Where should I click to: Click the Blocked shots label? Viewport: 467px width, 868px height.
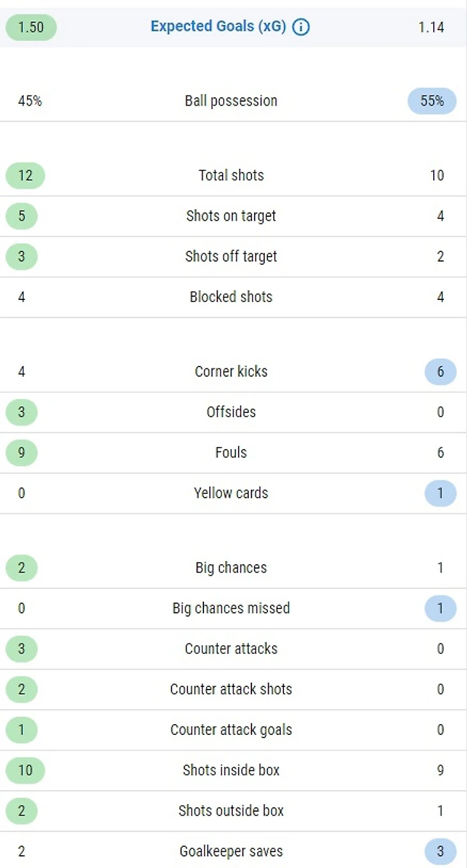(231, 297)
